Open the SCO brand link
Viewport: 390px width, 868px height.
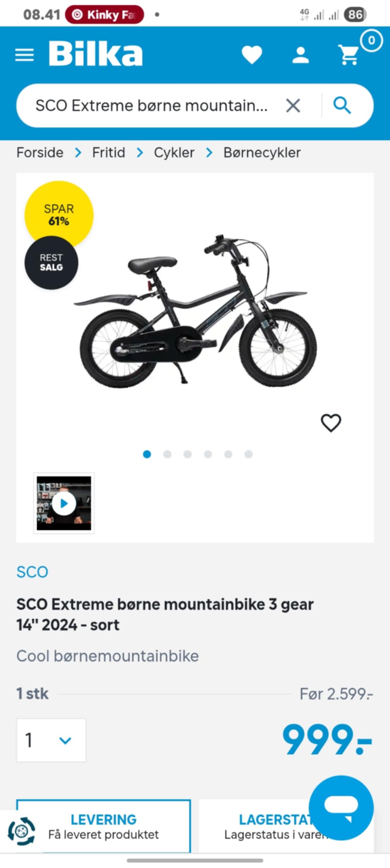[x=32, y=572]
